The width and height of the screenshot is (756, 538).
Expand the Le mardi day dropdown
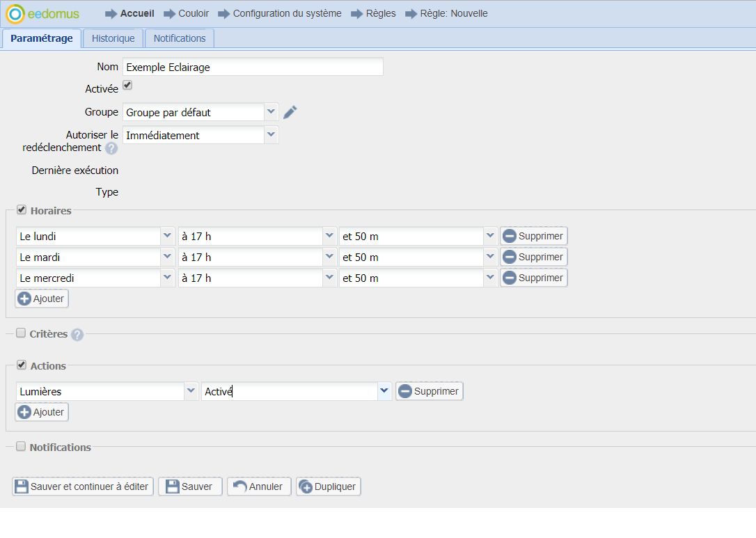coord(167,257)
